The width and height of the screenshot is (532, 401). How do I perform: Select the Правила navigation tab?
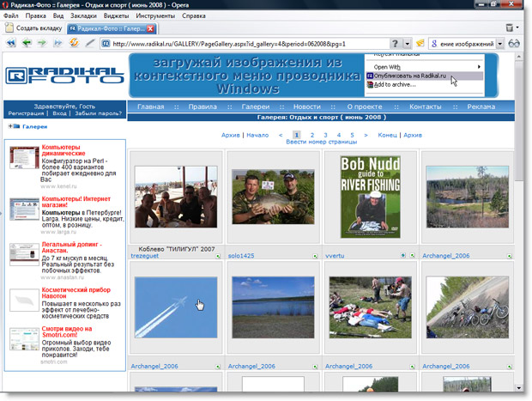(203, 106)
